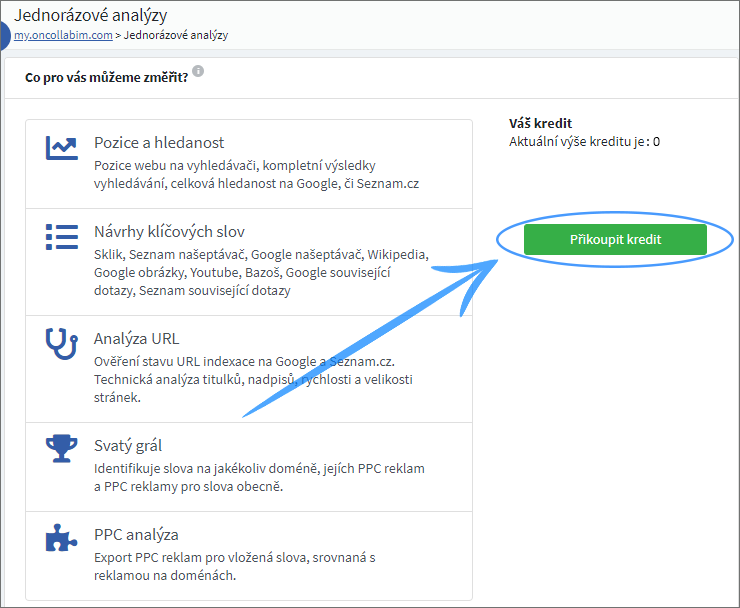This screenshot has height=608, width=740.
Task: Click the Přikoupit kredit button
Action: [615, 239]
